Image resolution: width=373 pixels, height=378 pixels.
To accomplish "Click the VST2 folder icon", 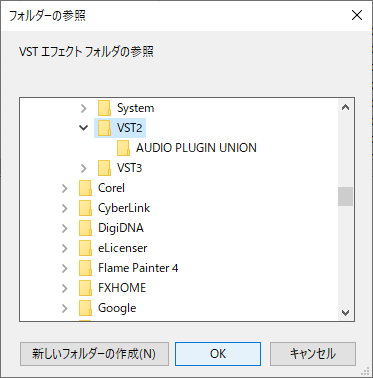I will click(x=104, y=128).
